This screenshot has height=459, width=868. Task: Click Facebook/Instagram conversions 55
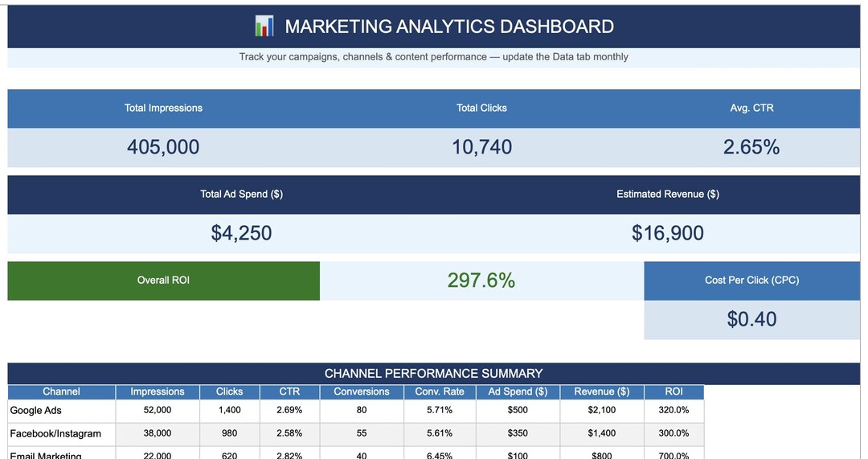tap(362, 433)
